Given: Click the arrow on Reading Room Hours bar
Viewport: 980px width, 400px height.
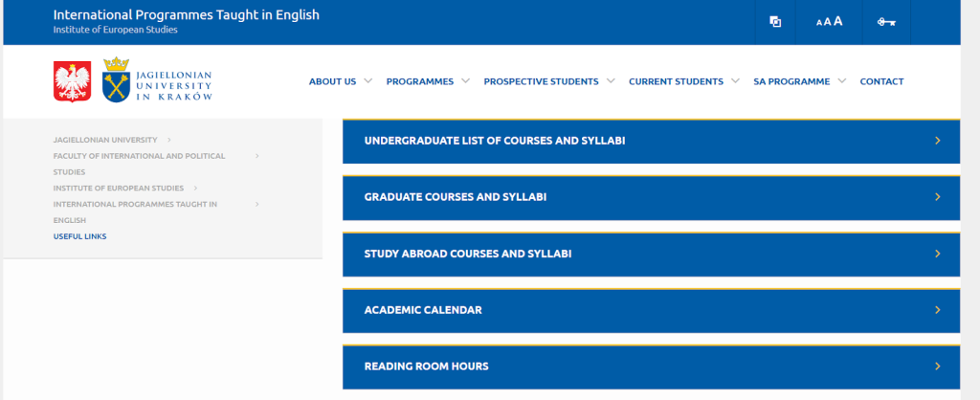Looking at the screenshot, I should pyautogui.click(x=938, y=367).
